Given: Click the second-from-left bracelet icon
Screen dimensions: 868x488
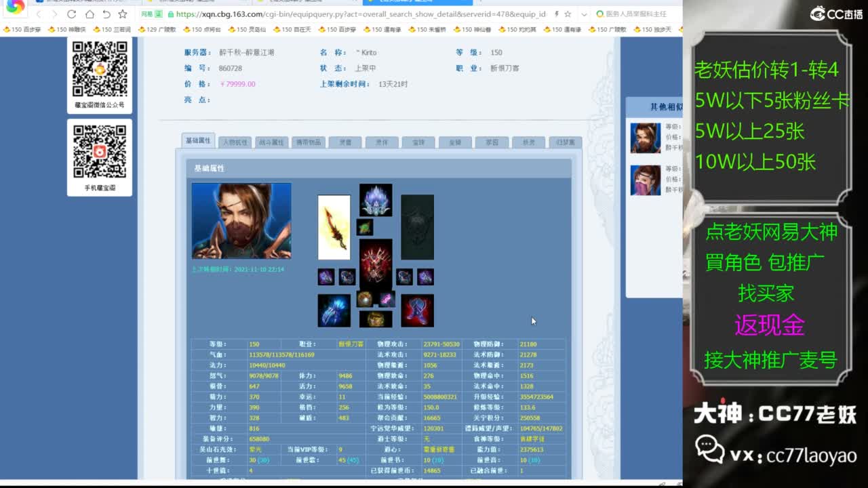Looking at the screenshot, I should (x=347, y=277).
